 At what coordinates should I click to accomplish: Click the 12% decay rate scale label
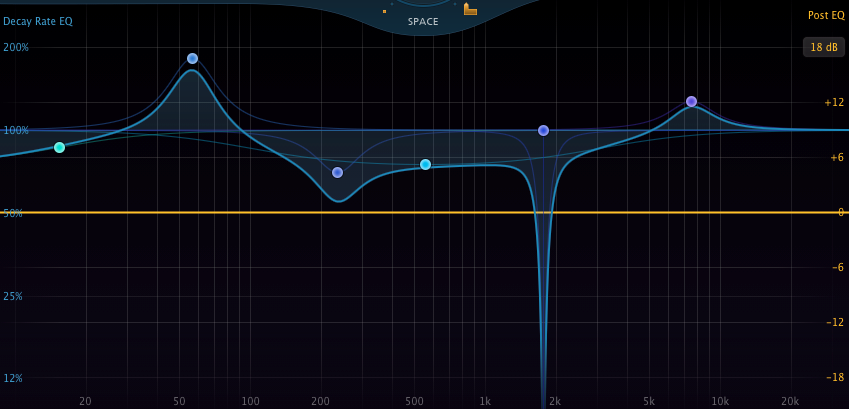coord(14,378)
